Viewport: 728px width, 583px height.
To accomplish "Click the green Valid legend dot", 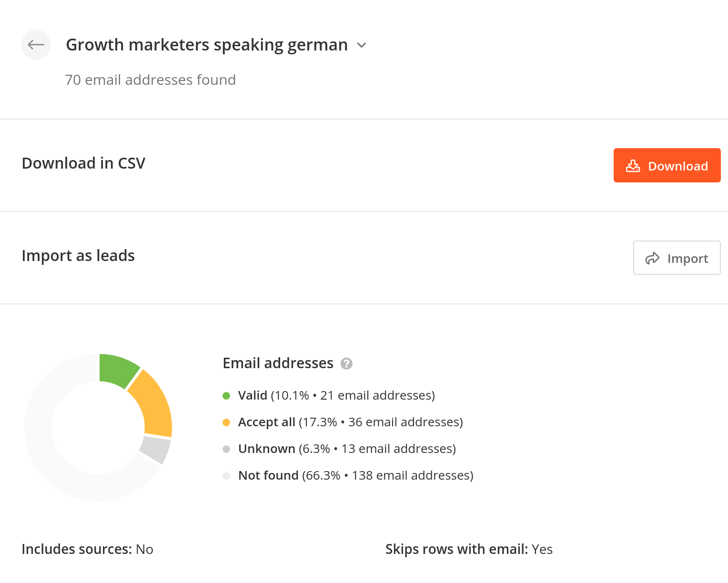I will (226, 396).
